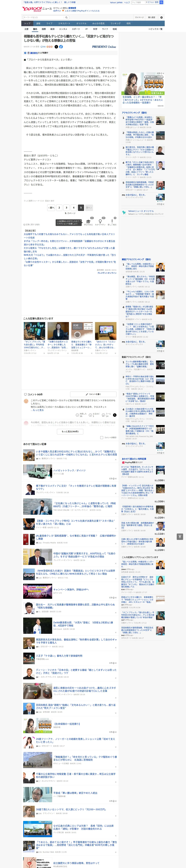Select the ライフ category in sub-navigation
Image resolution: width=186 pixels, height=868 pixels.
(105, 29)
